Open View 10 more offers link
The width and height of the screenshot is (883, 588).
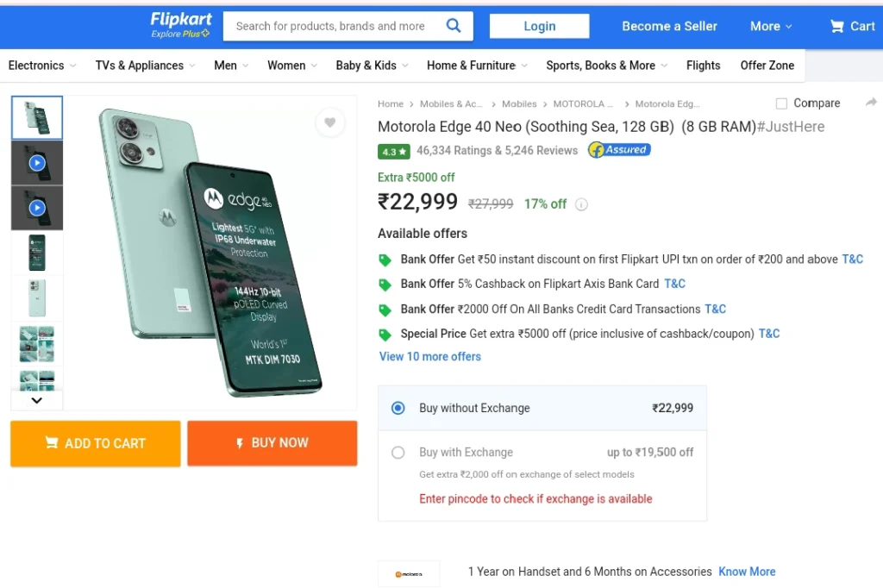tap(429, 357)
